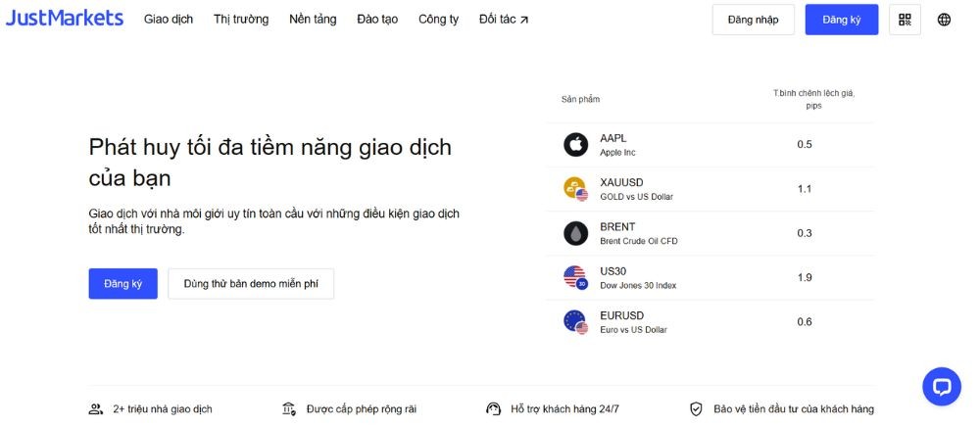Viewport: 980px width, 428px height.
Task: Click the Apple AAPL logo icon
Action: [x=575, y=145]
